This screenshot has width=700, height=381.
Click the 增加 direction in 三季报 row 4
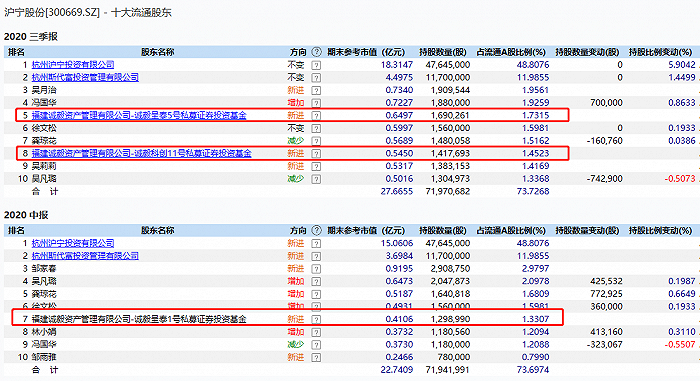[296, 103]
